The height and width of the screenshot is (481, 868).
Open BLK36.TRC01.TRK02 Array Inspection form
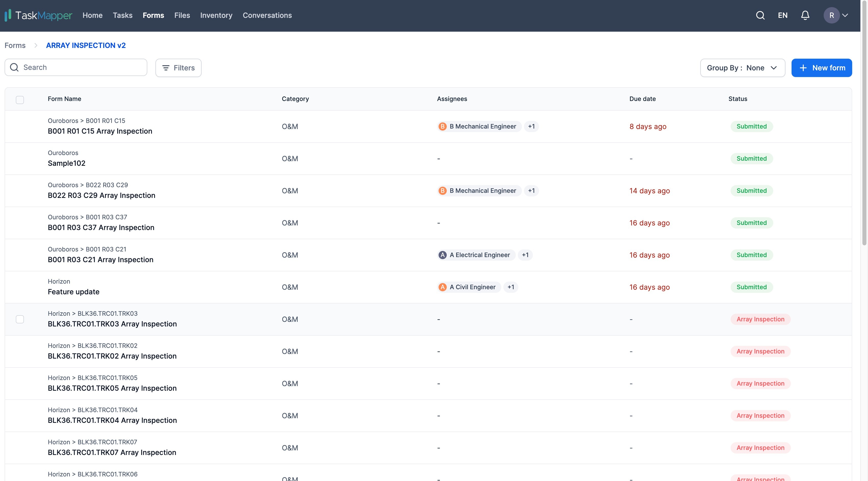(112, 356)
